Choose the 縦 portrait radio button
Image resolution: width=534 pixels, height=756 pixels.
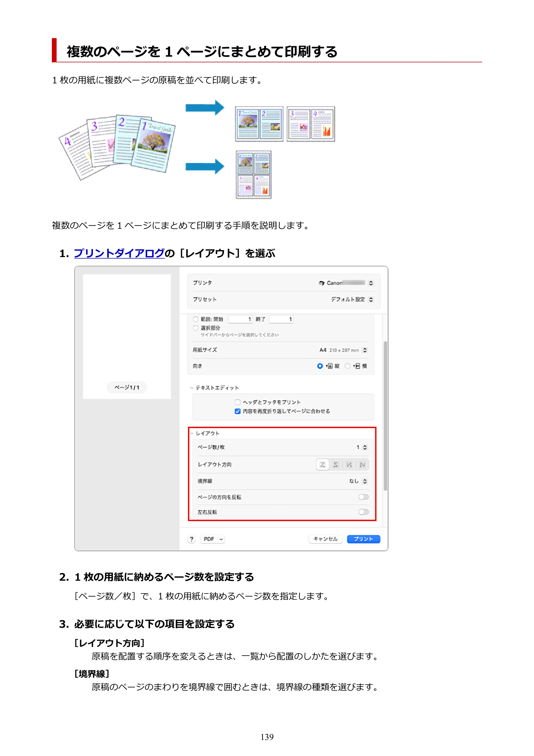click(320, 366)
